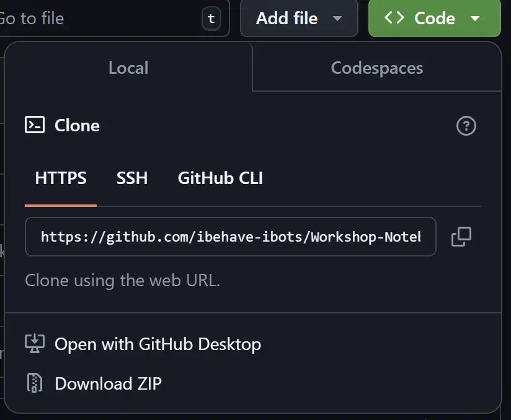
Task: Select the HTTPS clone method
Action: pos(61,178)
